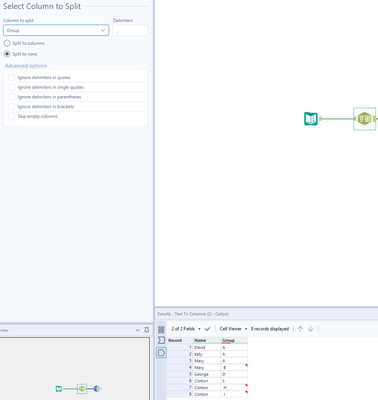Enable Ignore delimiters in single quotes
The width and height of the screenshot is (378, 400).
pos(11,87)
